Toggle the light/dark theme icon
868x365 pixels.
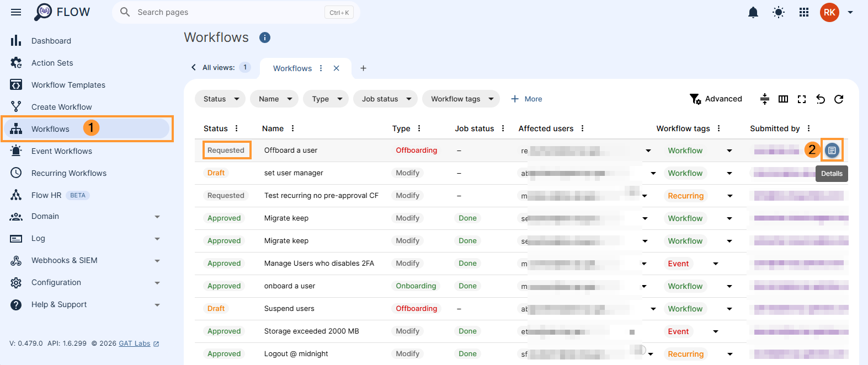[779, 12]
